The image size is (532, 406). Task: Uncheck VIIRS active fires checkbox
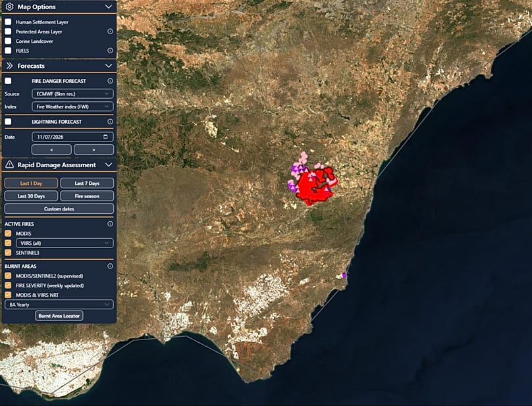click(8, 243)
